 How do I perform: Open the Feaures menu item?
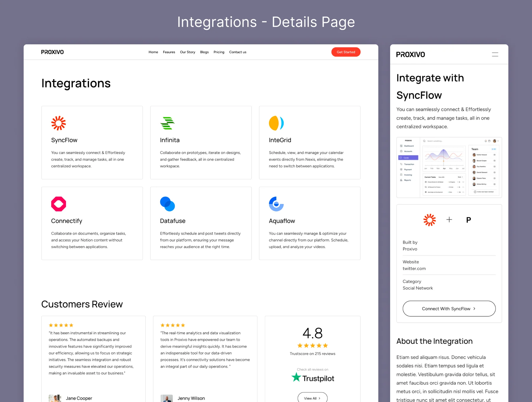pyautogui.click(x=169, y=52)
